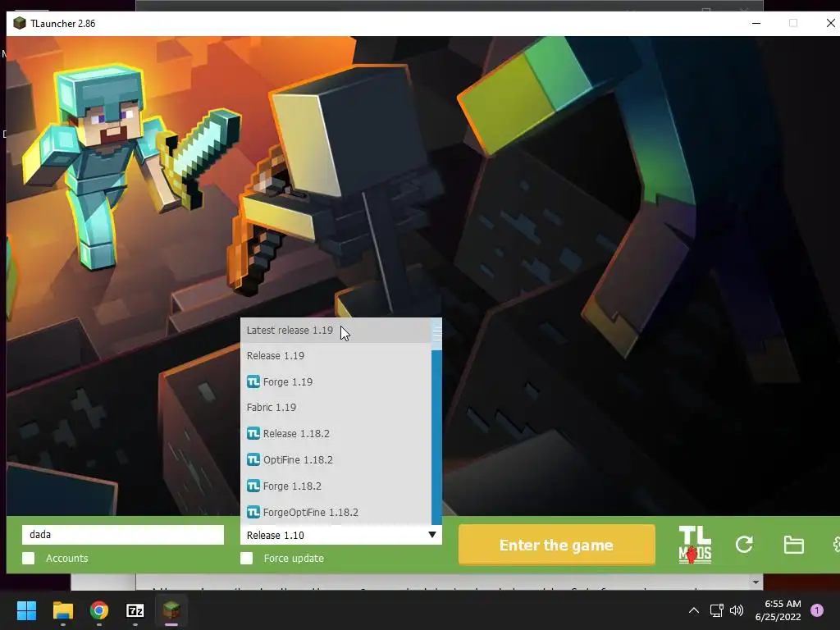Open the notification badge in taskbar
840x630 pixels.
[817, 610]
